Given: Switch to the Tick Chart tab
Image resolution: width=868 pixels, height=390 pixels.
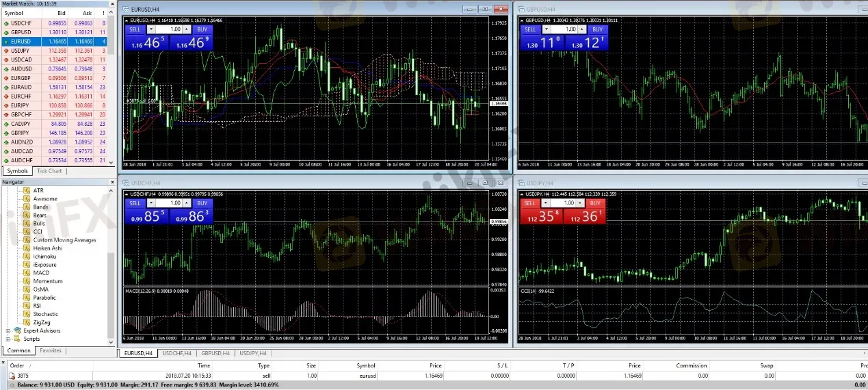Looking at the screenshot, I should pos(49,171).
